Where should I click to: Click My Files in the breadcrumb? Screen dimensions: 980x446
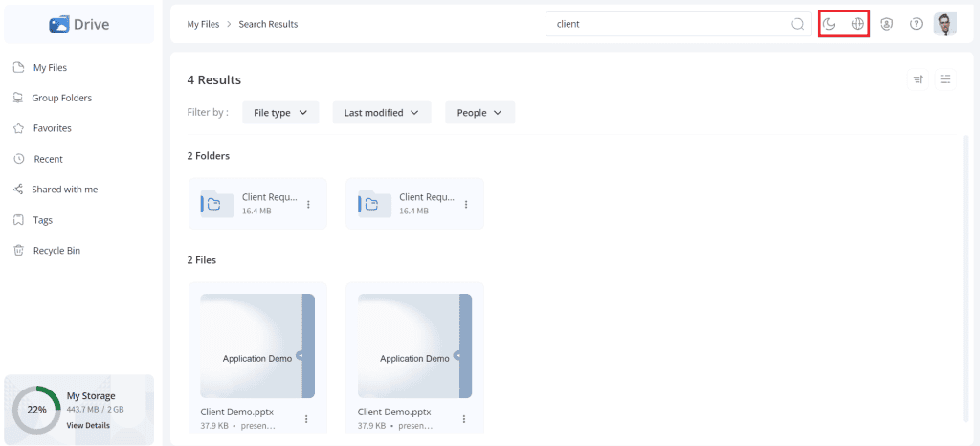(203, 24)
